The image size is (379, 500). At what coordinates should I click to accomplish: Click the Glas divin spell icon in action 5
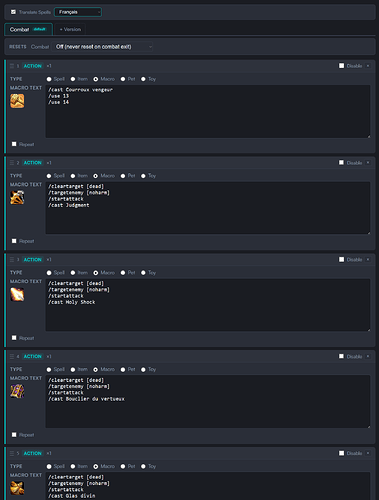17,488
